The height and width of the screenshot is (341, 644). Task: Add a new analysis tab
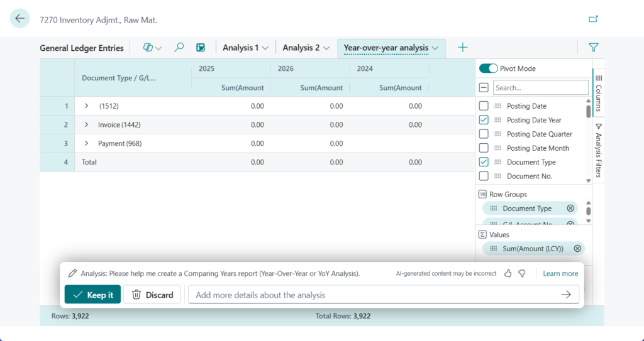click(463, 48)
